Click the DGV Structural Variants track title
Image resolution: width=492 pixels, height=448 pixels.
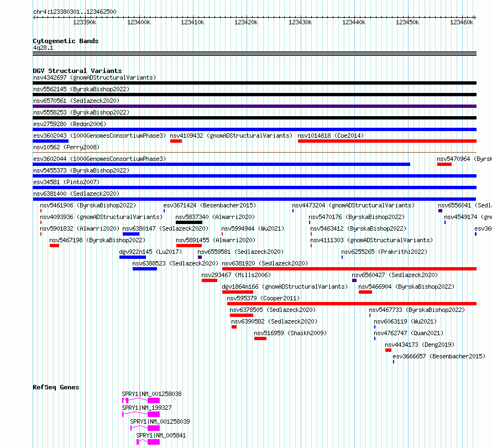(77, 71)
